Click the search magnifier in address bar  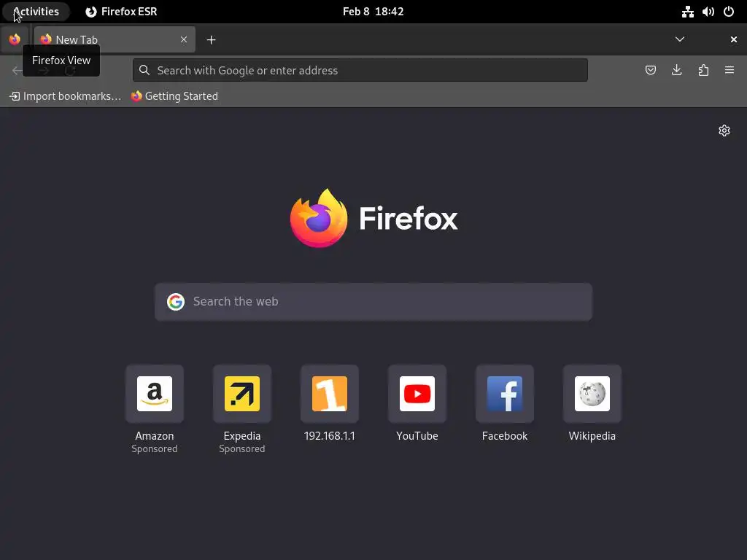point(144,71)
